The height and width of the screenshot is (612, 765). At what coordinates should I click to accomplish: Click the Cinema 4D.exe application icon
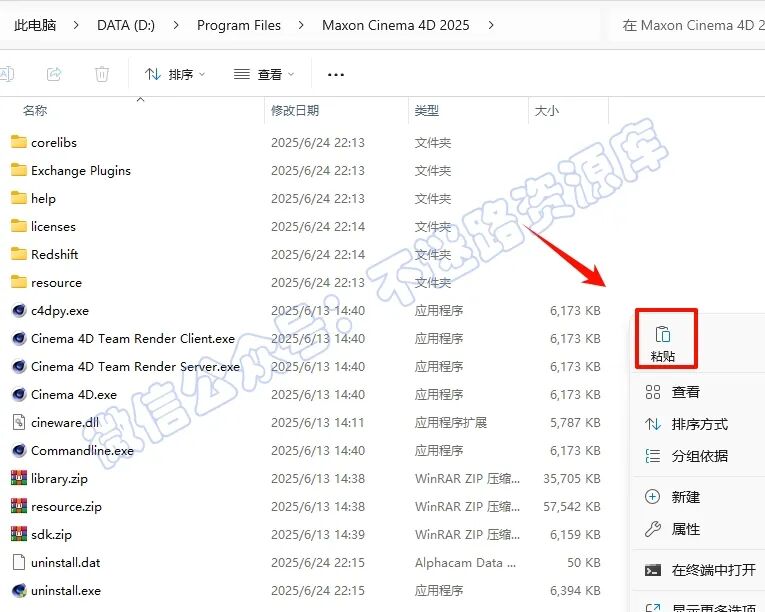[x=19, y=394]
